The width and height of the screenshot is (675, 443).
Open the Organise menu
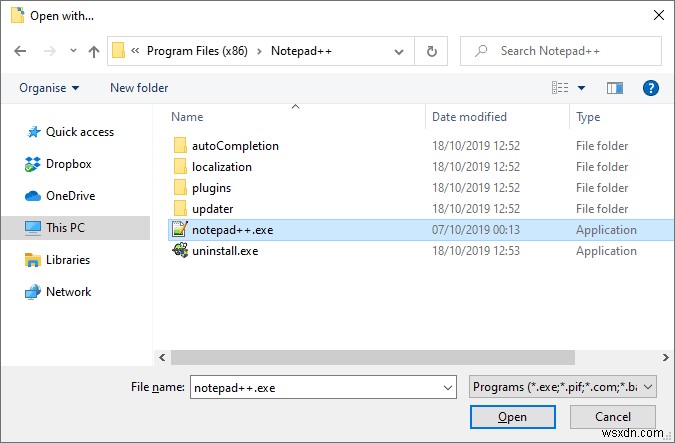(x=49, y=88)
